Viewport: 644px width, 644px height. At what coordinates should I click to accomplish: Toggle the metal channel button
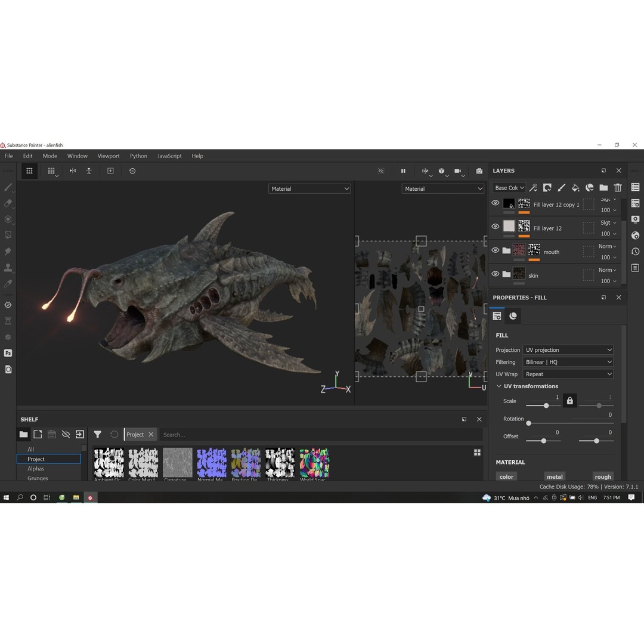(555, 476)
